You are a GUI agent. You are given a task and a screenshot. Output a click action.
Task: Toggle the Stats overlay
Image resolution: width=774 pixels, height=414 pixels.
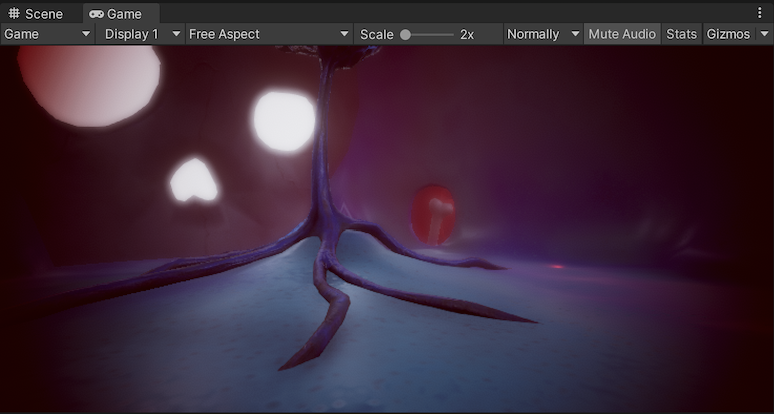pyautogui.click(x=681, y=34)
